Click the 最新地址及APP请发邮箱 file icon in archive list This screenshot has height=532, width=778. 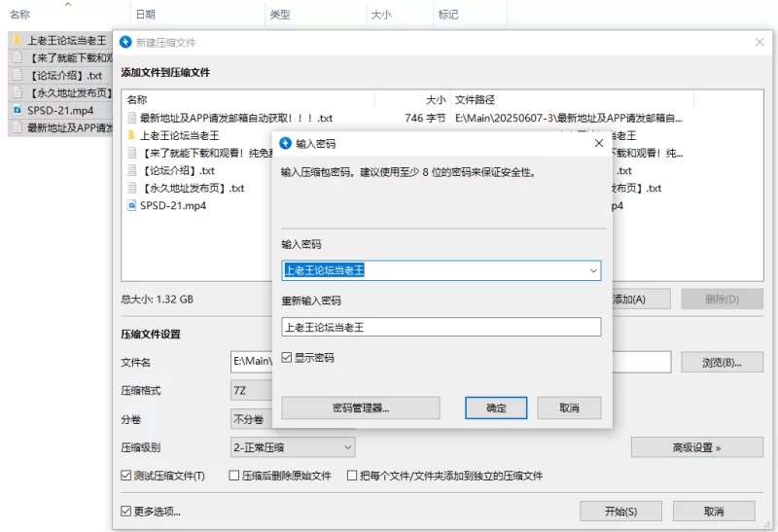click(131, 118)
